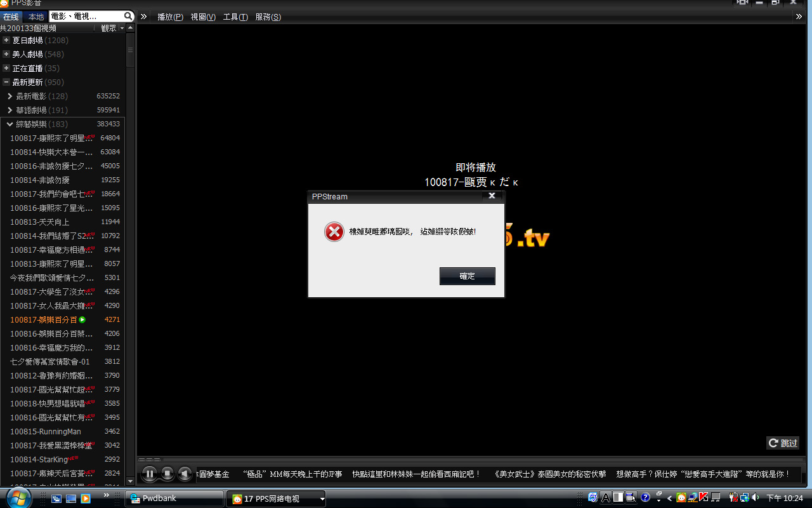Click the red error icon in PPStream dialog

coord(334,232)
